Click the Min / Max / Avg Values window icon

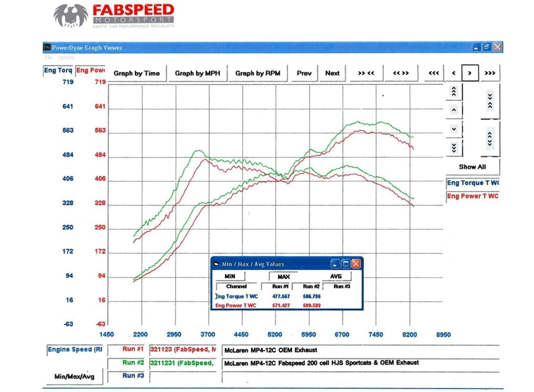[x=216, y=264]
